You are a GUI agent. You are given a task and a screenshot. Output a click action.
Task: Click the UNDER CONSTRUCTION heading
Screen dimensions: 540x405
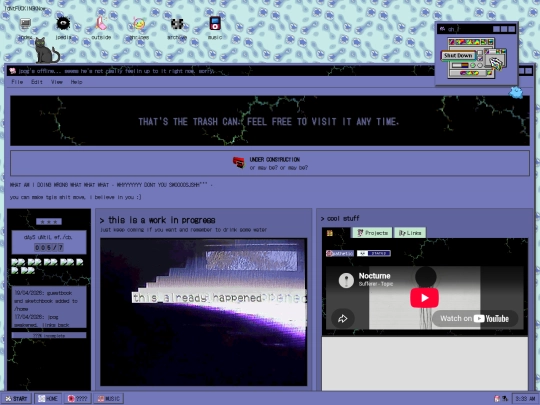tap(274, 159)
